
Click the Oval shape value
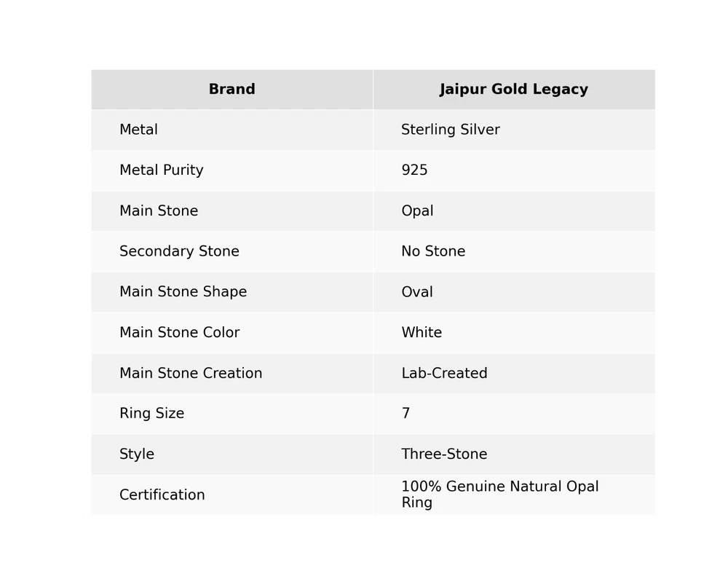(417, 292)
